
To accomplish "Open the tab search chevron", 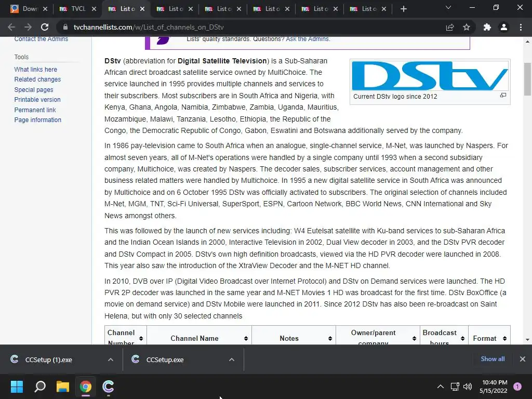I will pos(448,7).
